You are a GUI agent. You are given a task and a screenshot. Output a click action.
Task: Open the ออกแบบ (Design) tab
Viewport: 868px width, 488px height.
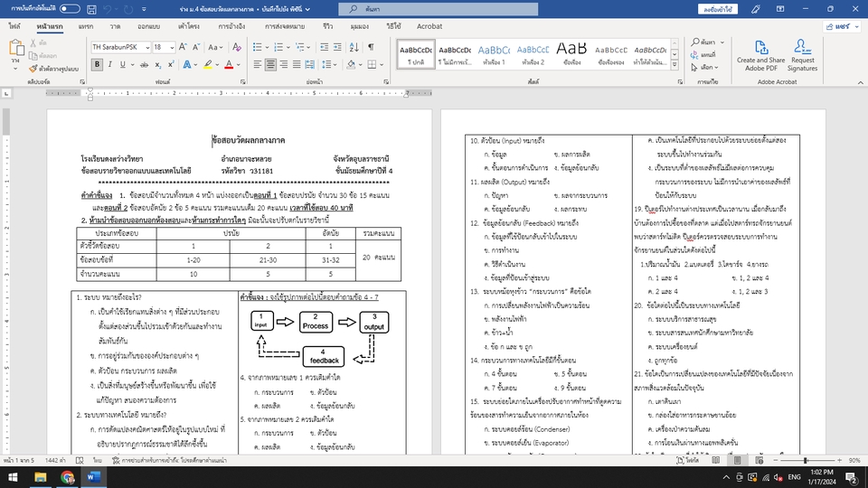click(x=148, y=26)
